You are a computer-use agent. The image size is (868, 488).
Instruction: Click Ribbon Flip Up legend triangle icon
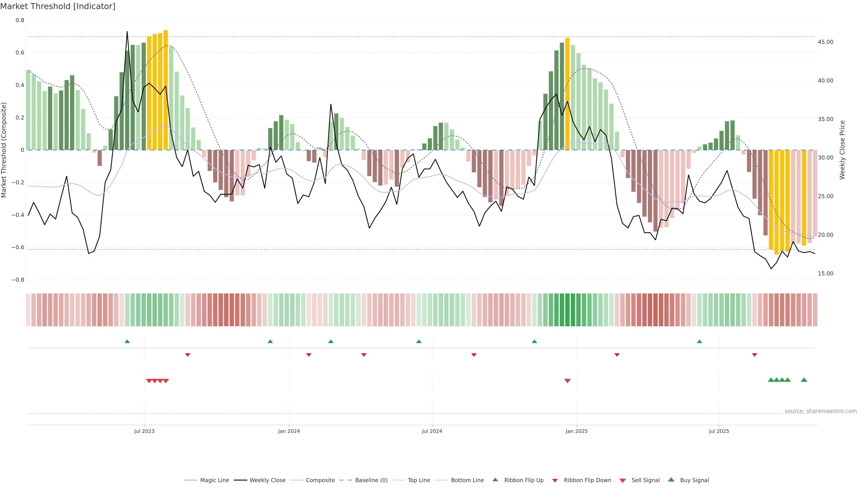[x=495, y=480]
